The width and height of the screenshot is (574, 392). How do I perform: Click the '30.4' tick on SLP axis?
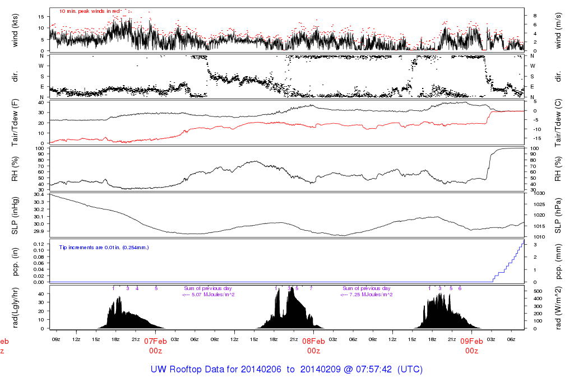pos(39,194)
